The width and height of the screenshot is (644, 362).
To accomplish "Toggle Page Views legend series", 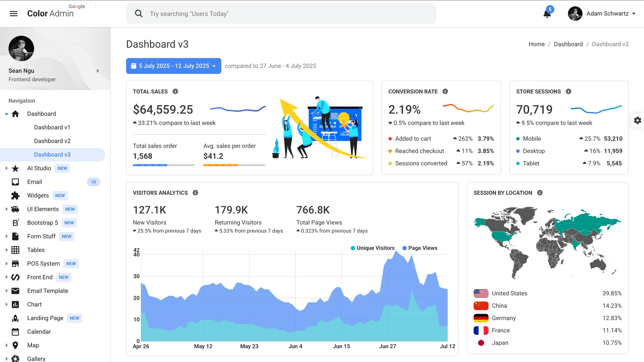I will 420,248.
